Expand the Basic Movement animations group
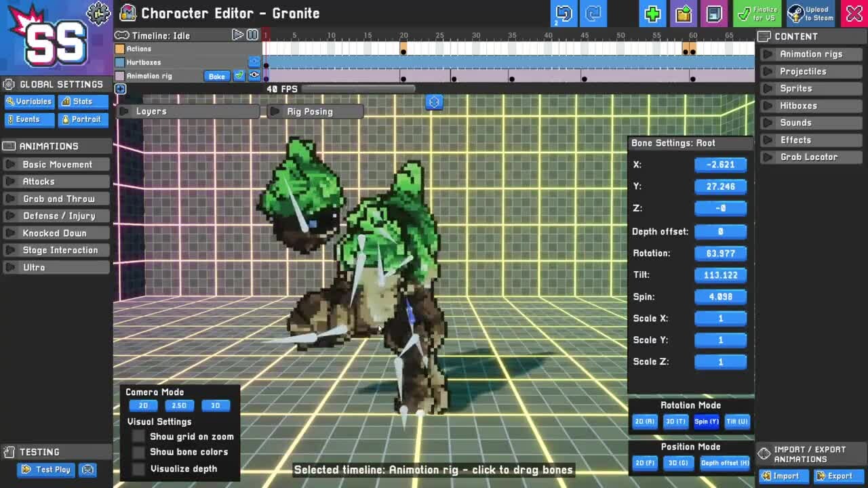 57,165
